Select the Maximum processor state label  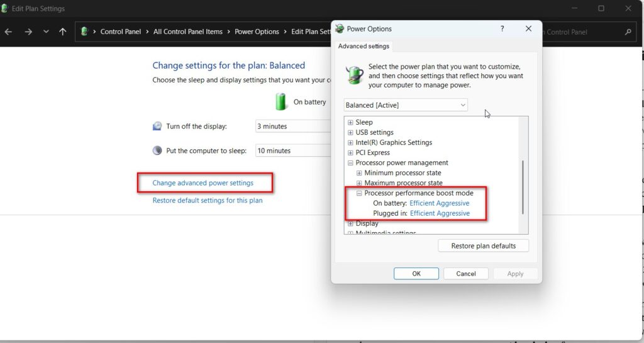point(403,183)
